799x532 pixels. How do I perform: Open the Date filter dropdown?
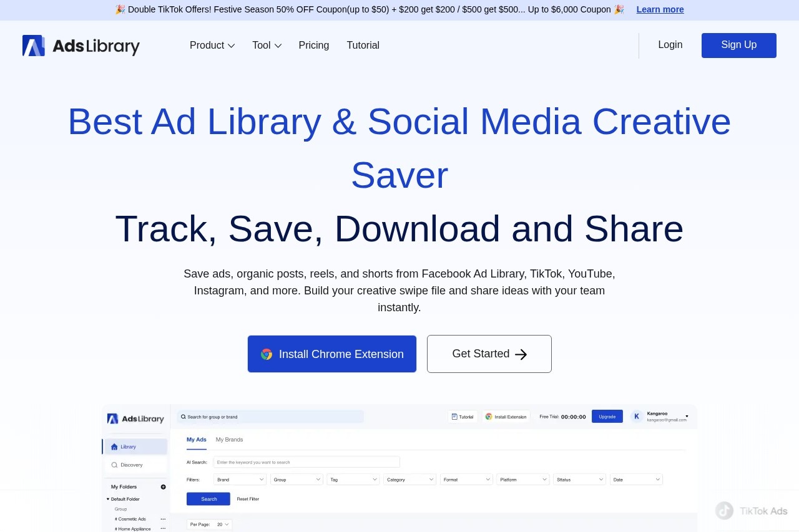(x=637, y=480)
